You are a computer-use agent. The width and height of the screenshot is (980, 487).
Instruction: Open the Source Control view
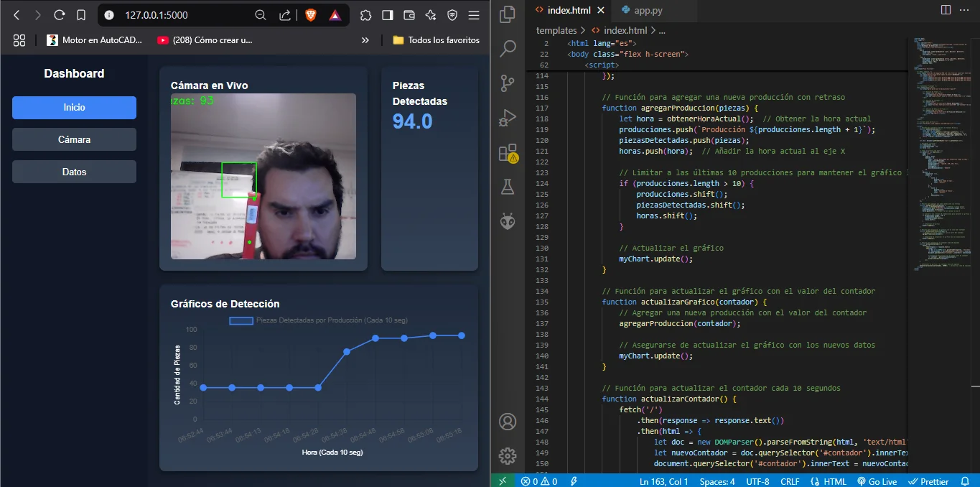[x=508, y=83]
